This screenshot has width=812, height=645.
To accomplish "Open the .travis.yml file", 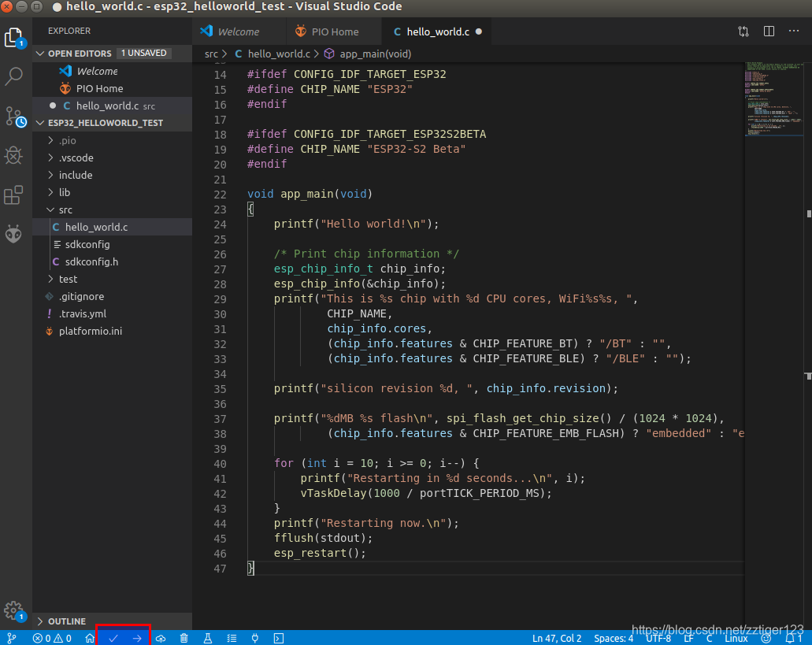I will point(112,313).
